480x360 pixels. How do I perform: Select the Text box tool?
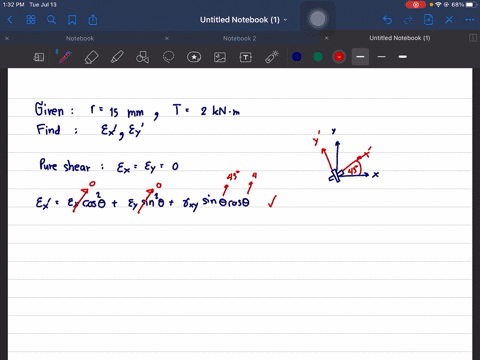[246, 57]
